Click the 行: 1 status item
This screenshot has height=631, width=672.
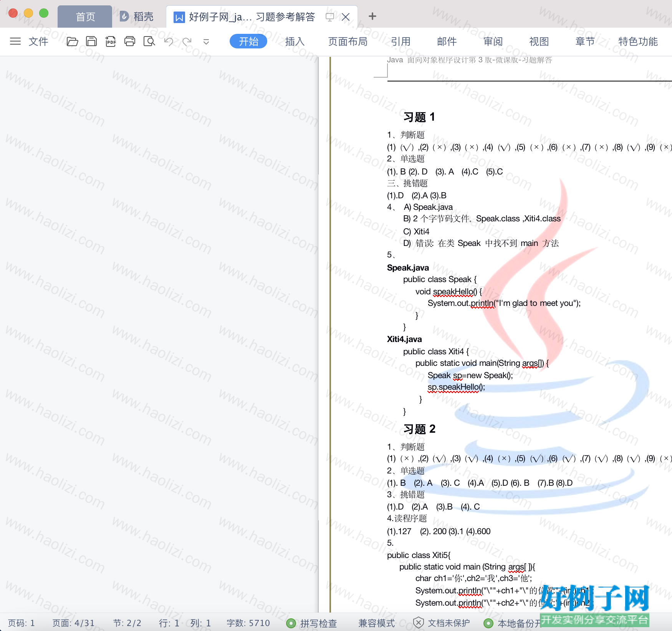[169, 623]
